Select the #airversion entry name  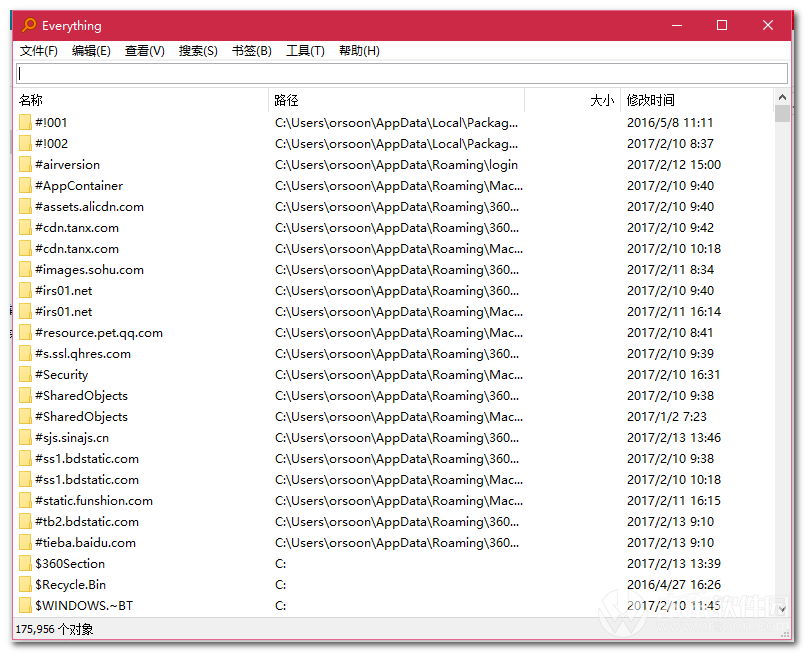point(67,165)
